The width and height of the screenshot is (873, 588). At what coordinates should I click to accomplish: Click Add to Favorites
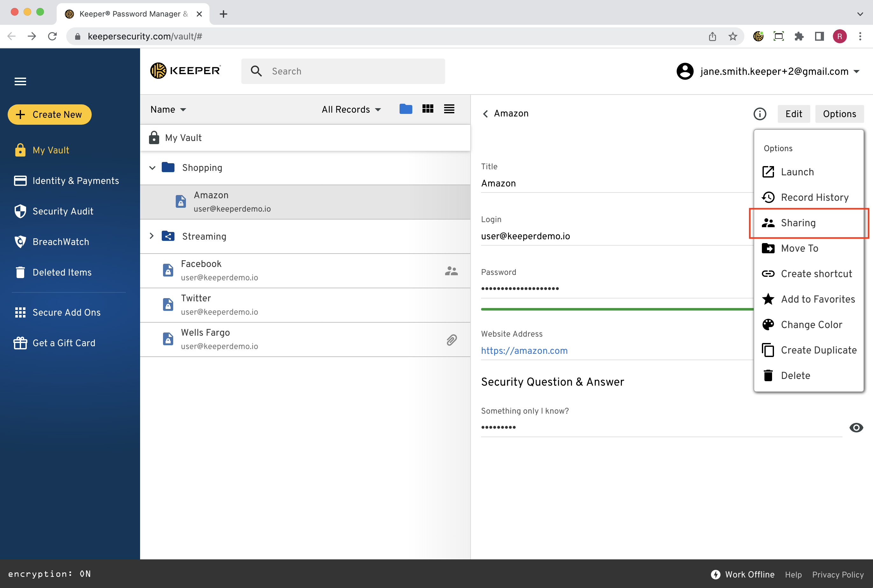point(809,299)
